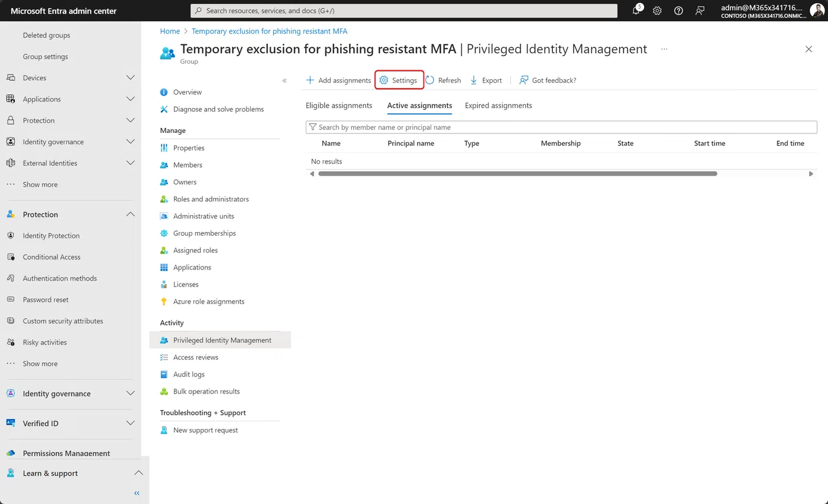The height and width of the screenshot is (504, 828).
Task: Open Authentication methods in sidebar
Action: point(60,278)
